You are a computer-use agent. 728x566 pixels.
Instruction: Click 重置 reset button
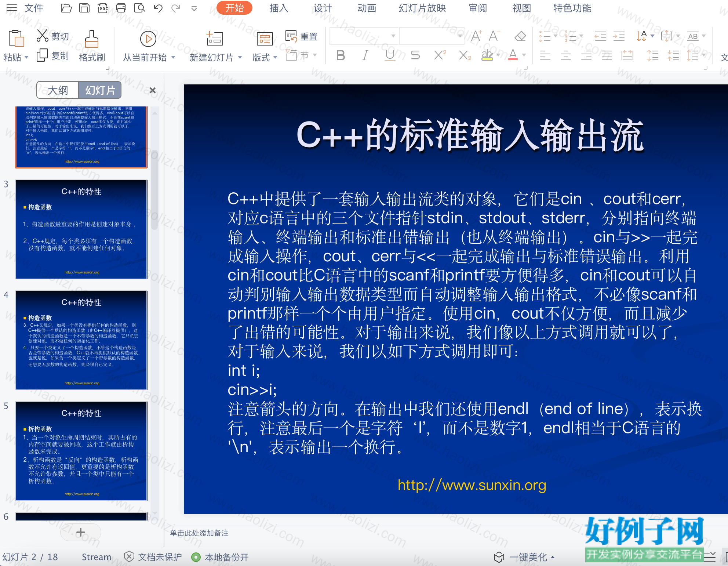point(302,36)
